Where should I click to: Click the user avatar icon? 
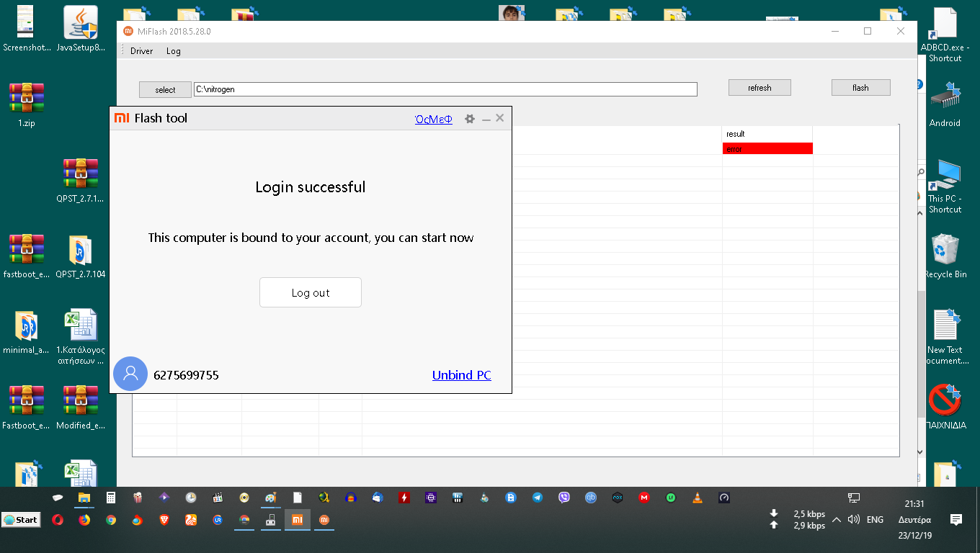pyautogui.click(x=130, y=374)
